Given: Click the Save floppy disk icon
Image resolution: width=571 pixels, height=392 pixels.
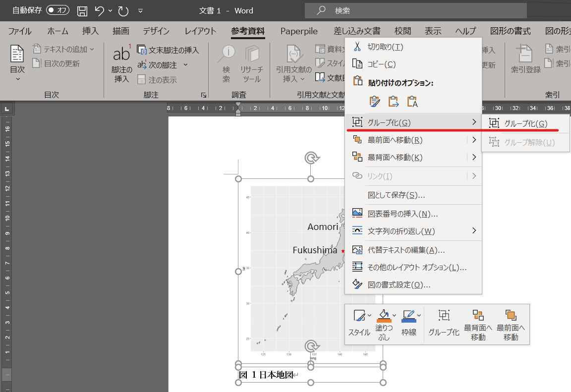Looking at the screenshot, I should point(82,11).
